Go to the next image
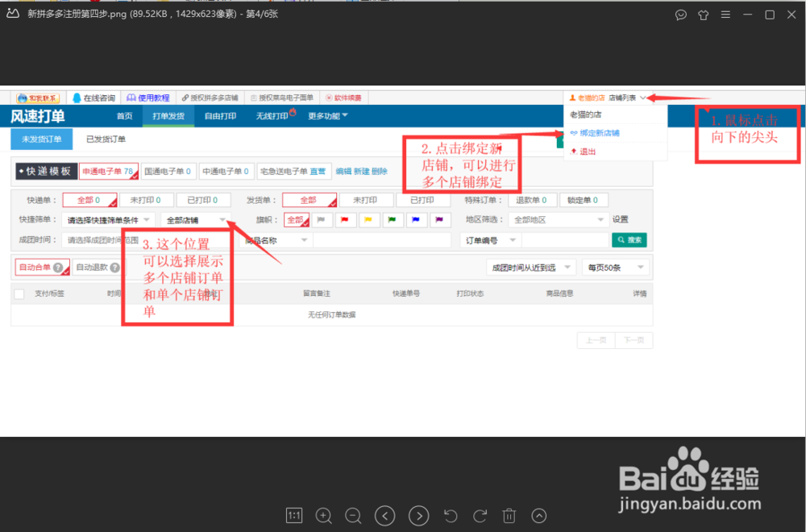This screenshot has height=532, width=806. [x=419, y=516]
